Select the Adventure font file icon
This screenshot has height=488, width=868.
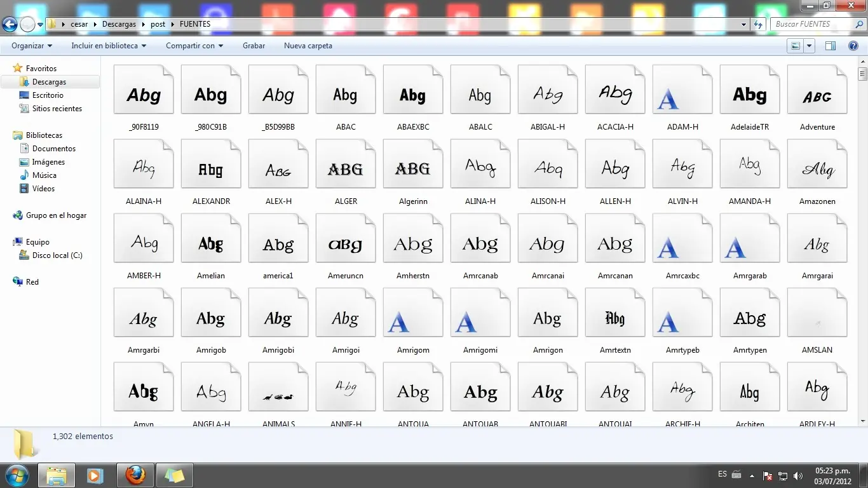pos(817,90)
